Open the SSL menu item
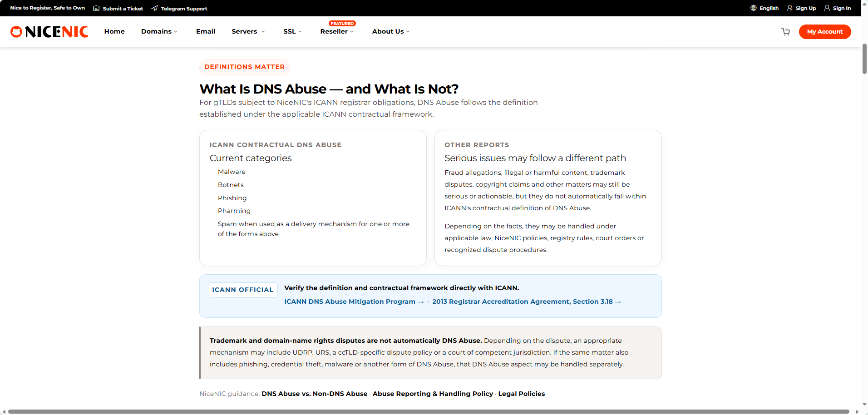 point(290,31)
